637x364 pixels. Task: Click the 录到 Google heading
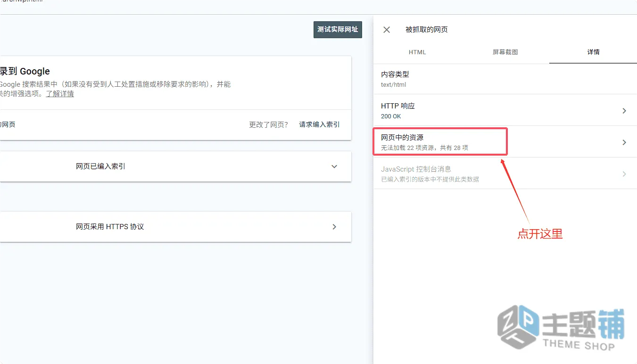click(x=25, y=71)
